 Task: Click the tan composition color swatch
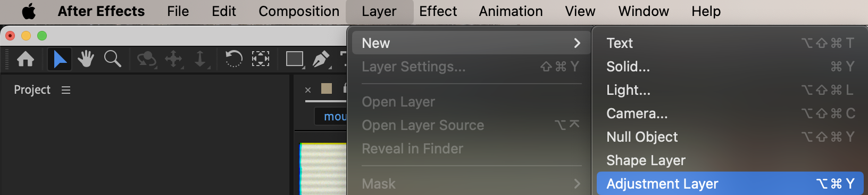click(x=327, y=88)
